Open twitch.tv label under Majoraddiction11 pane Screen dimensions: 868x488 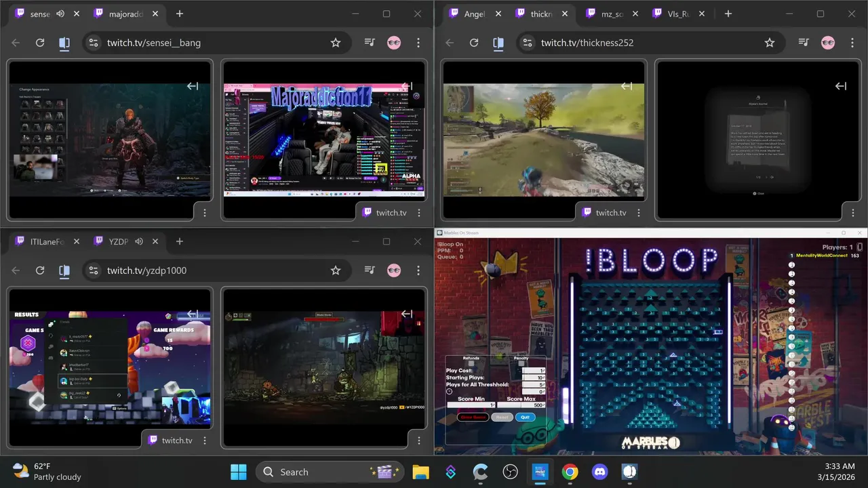[x=384, y=212]
